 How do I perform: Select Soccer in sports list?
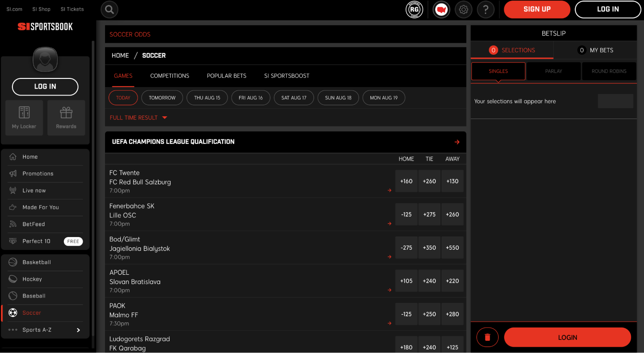[x=45, y=313]
